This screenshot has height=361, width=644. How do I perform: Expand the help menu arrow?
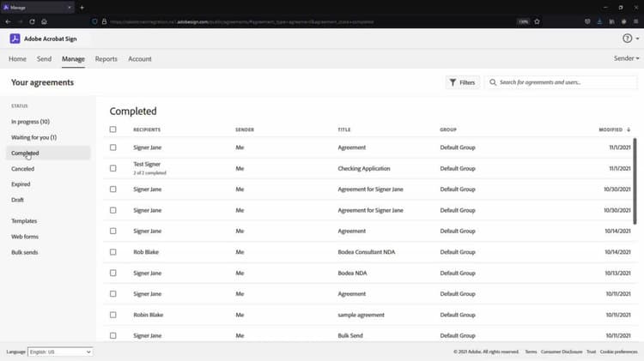point(637,39)
